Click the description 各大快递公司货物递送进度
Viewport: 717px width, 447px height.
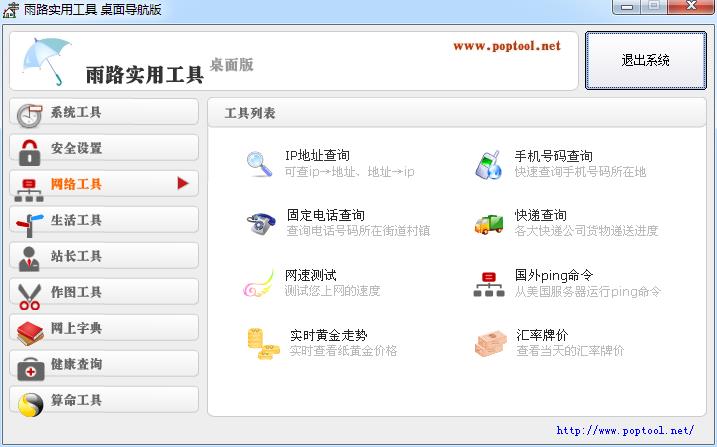click(x=586, y=231)
